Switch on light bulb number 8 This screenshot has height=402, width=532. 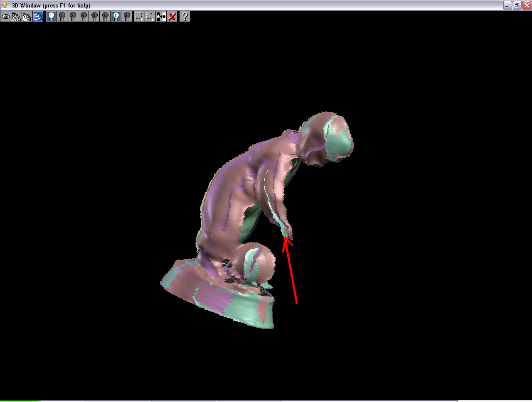coord(127,17)
